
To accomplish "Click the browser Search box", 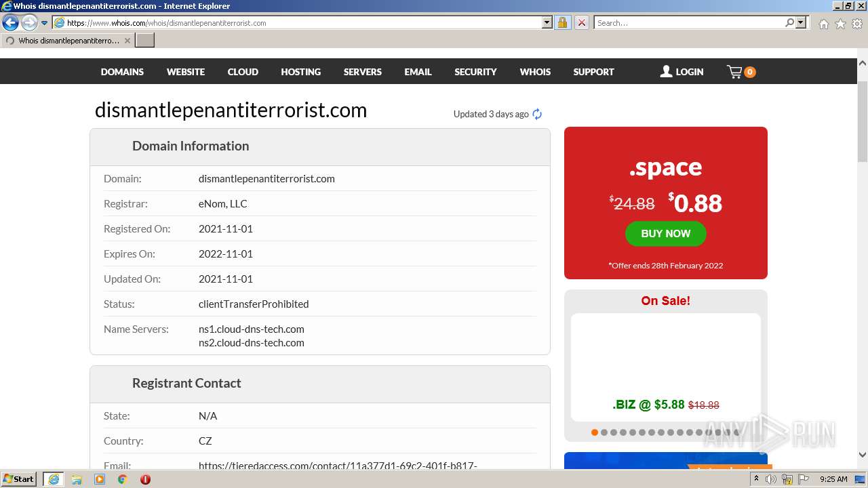I will coord(689,22).
